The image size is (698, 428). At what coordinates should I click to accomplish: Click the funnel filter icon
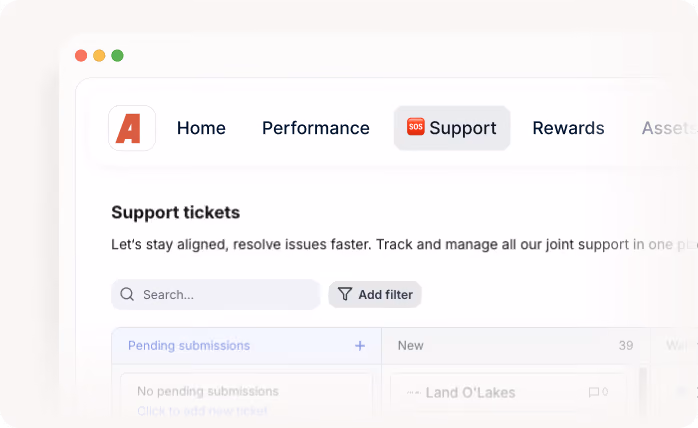pos(345,294)
